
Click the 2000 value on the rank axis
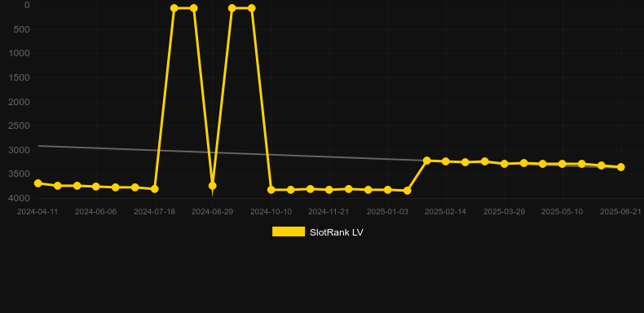(x=19, y=102)
